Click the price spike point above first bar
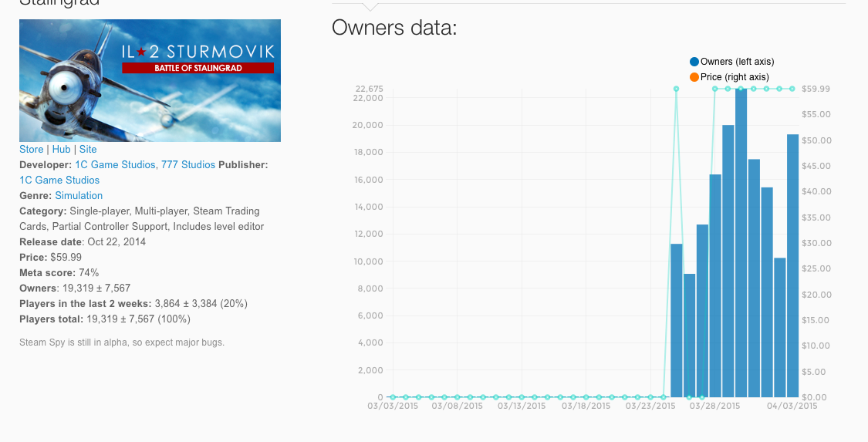 pos(677,89)
